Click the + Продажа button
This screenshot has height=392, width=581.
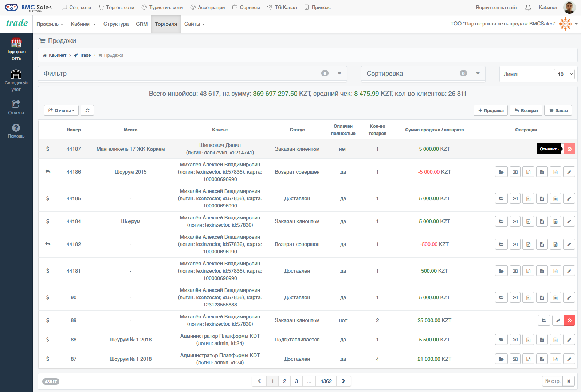point(491,110)
